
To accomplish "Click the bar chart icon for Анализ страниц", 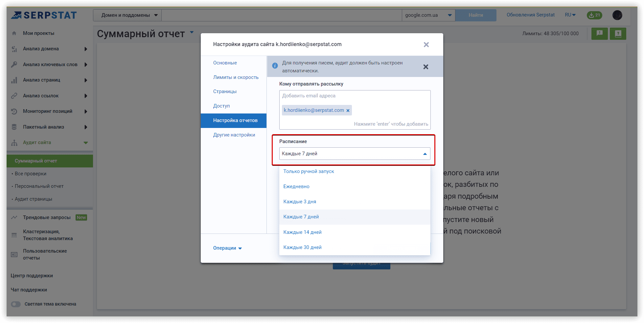I will (x=14, y=80).
